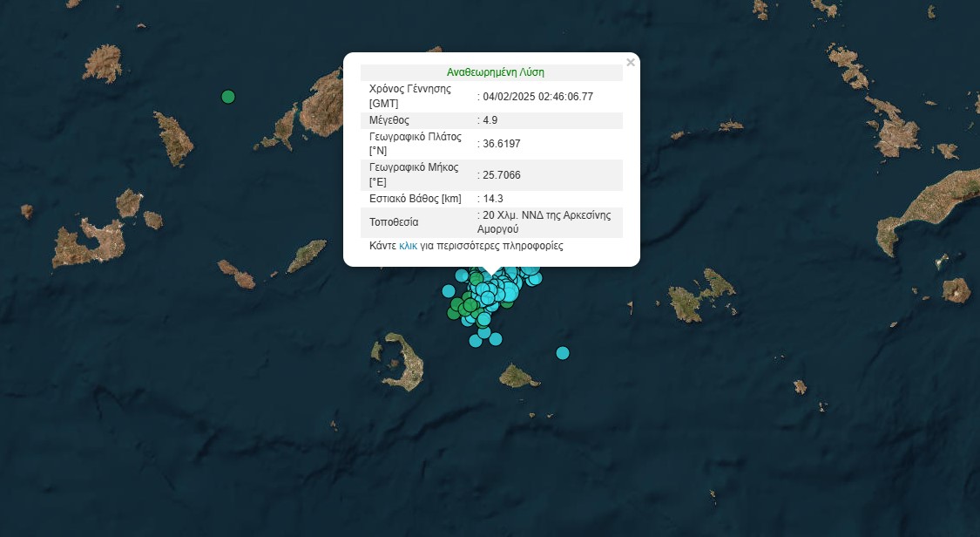Screen dimensions: 980x537
Task: Click the 'Μέγεθος' magnitude row label
Action: point(389,120)
